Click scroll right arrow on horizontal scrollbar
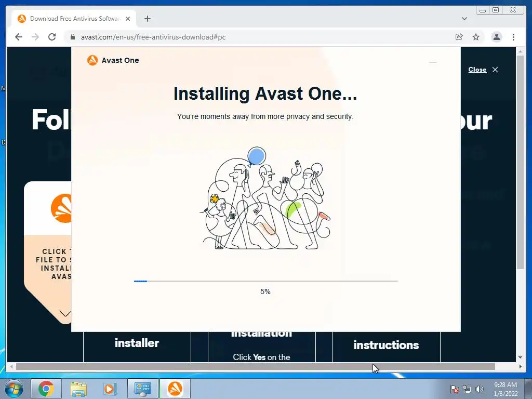This screenshot has width=532, height=399. click(521, 366)
